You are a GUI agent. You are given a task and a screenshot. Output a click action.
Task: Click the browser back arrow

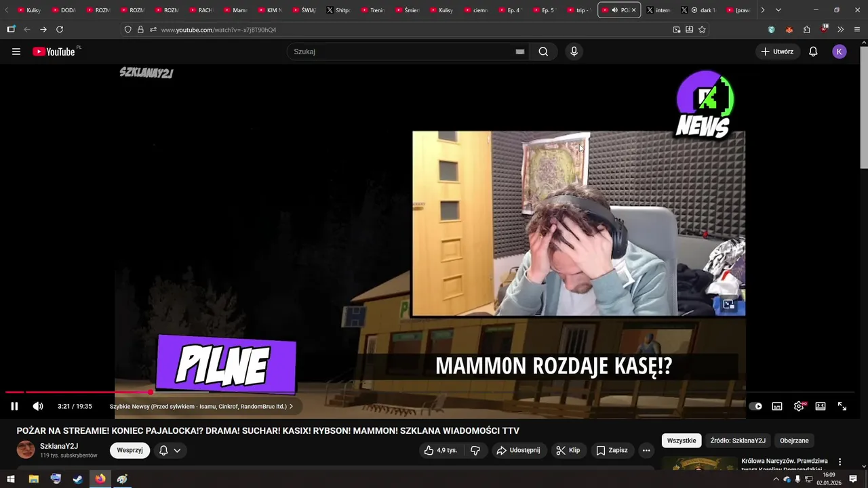(x=27, y=29)
